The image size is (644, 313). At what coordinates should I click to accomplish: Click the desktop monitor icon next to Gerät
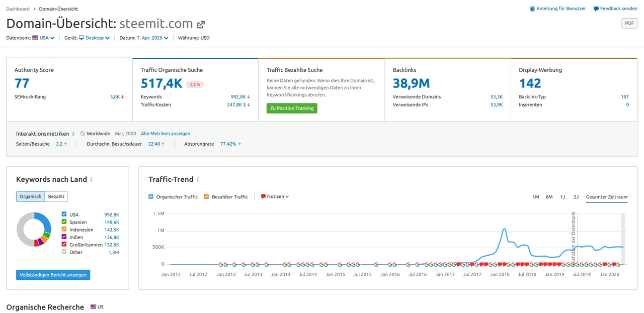click(x=82, y=38)
